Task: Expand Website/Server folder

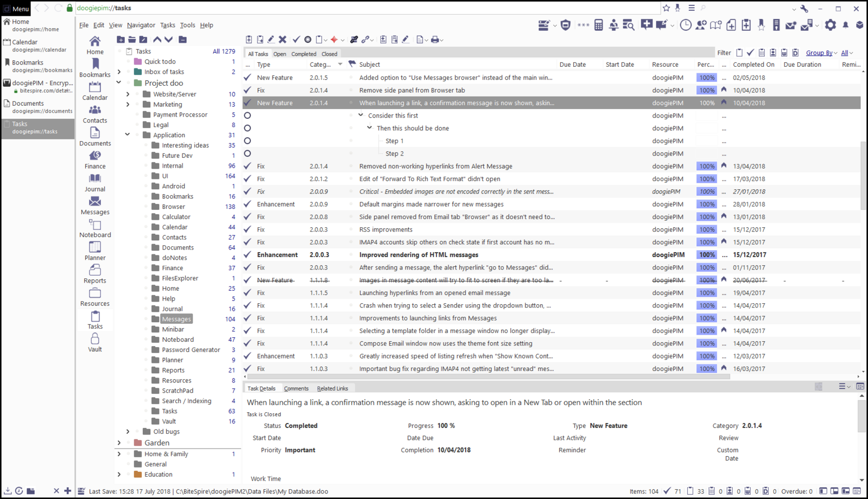Action: (x=128, y=94)
